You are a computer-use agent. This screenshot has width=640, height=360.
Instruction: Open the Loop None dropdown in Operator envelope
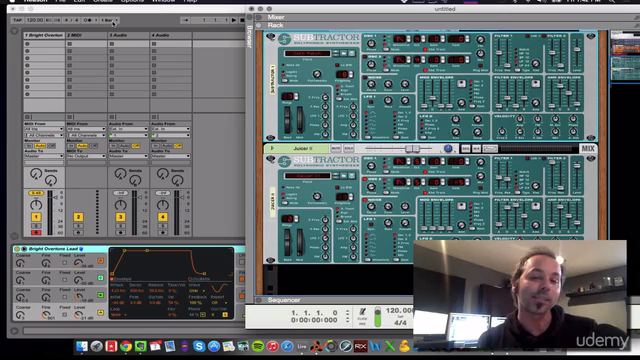click(119, 315)
